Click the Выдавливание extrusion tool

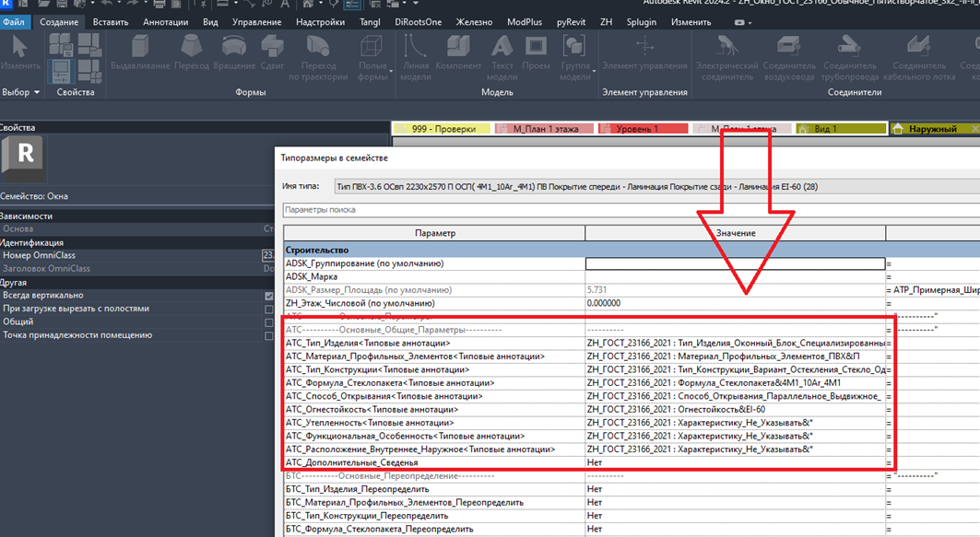(140, 52)
